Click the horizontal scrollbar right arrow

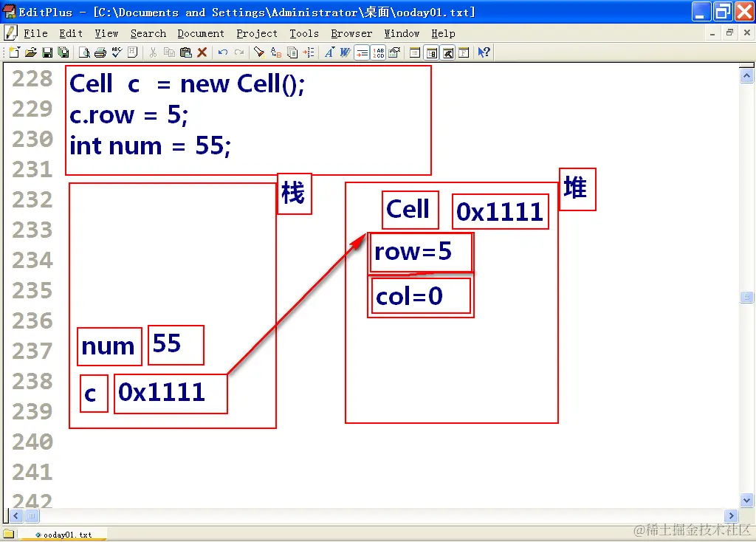pyautogui.click(x=731, y=516)
